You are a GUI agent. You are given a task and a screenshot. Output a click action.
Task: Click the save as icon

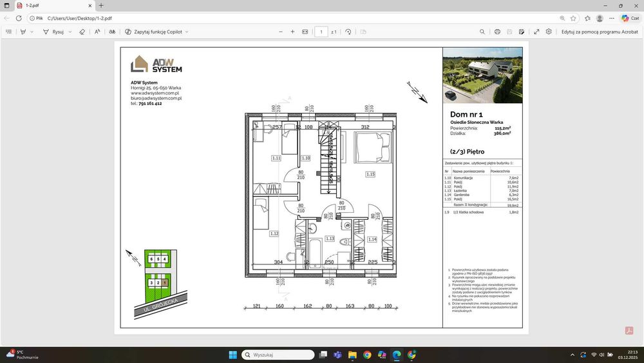[522, 32]
